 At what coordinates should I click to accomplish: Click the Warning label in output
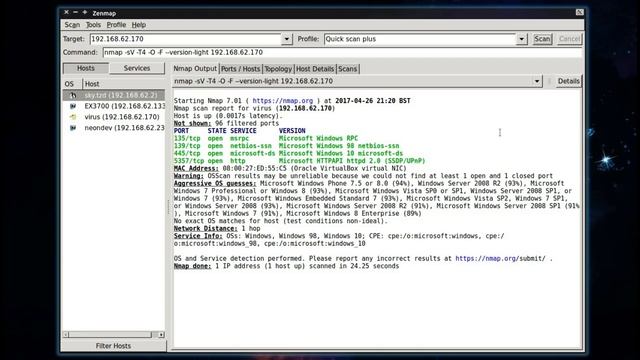(x=189, y=176)
